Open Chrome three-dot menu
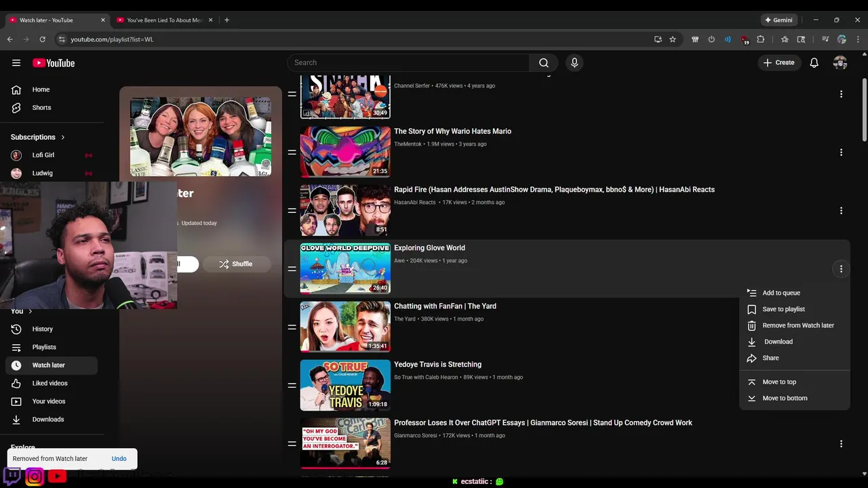The image size is (868, 488). (x=858, y=39)
